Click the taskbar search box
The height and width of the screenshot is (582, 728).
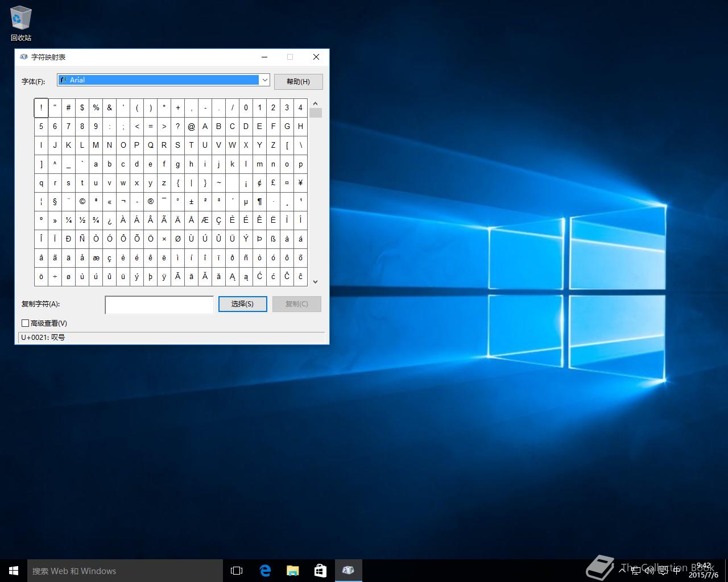tap(125, 571)
